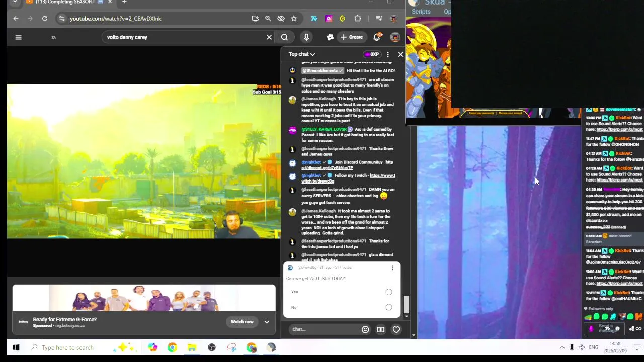Select Yes in the 250 likes poll
This screenshot has width=644, height=362.
342,292
